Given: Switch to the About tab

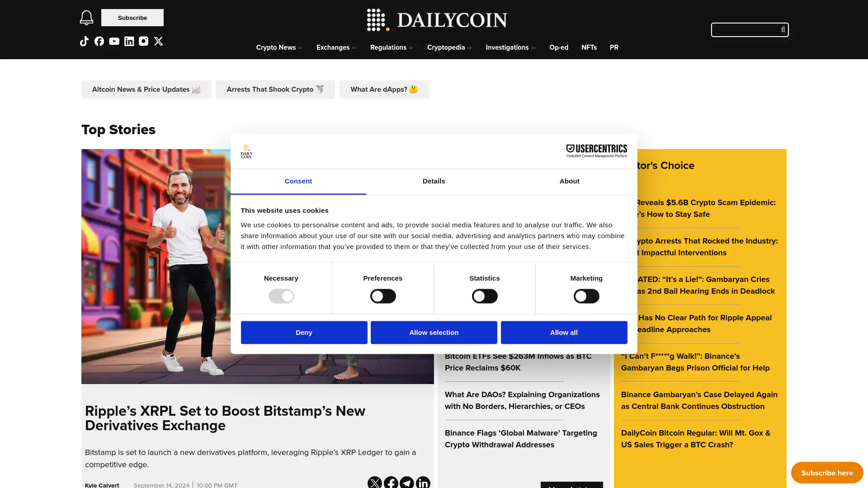Looking at the screenshot, I should (x=569, y=181).
